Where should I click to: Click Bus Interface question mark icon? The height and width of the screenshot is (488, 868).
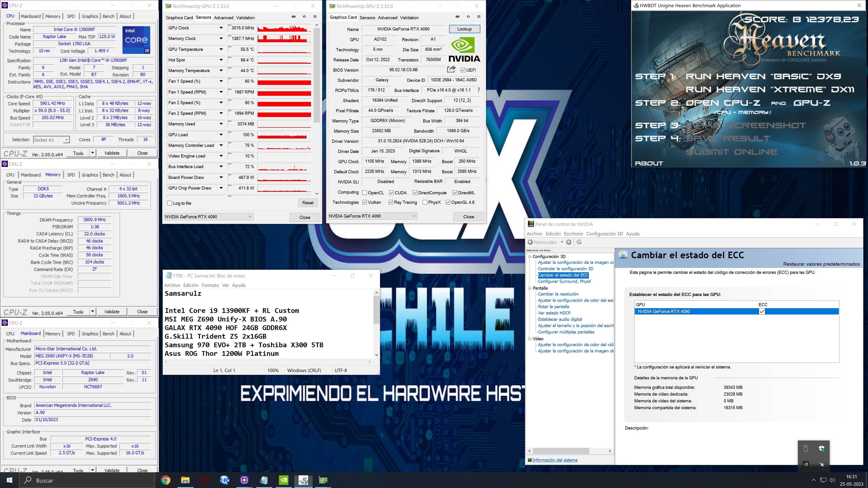pyautogui.click(x=479, y=90)
